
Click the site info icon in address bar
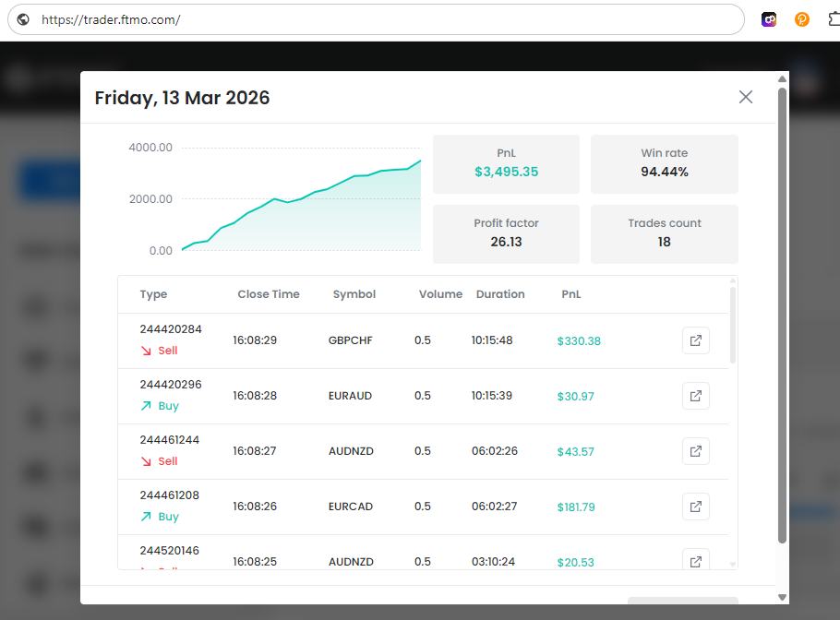[23, 19]
